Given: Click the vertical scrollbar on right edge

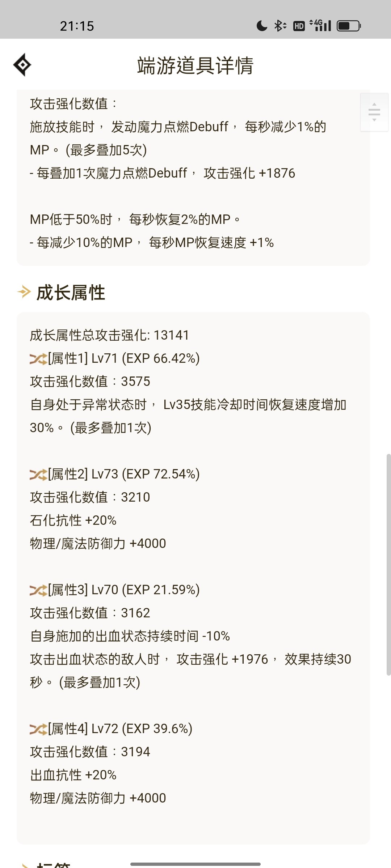Looking at the screenshot, I should click(x=388, y=565).
